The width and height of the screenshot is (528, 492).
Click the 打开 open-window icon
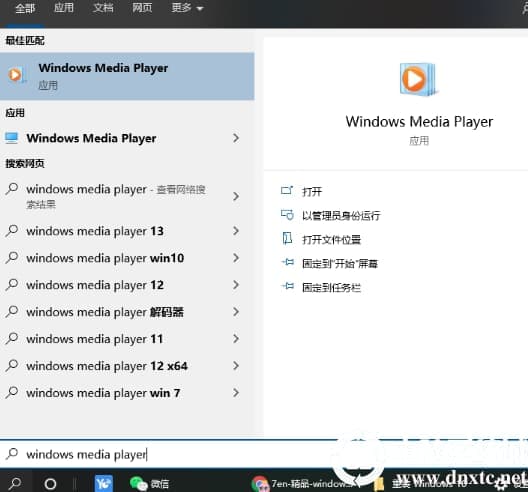coord(287,191)
